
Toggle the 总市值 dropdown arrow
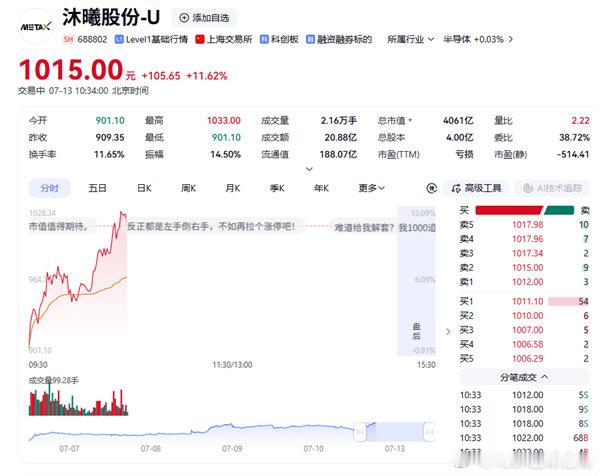click(x=410, y=121)
